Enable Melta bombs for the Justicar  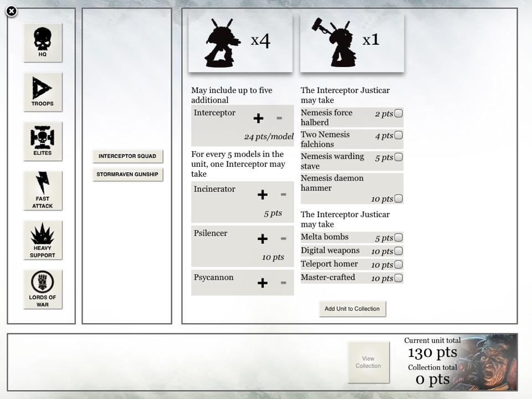(398, 238)
